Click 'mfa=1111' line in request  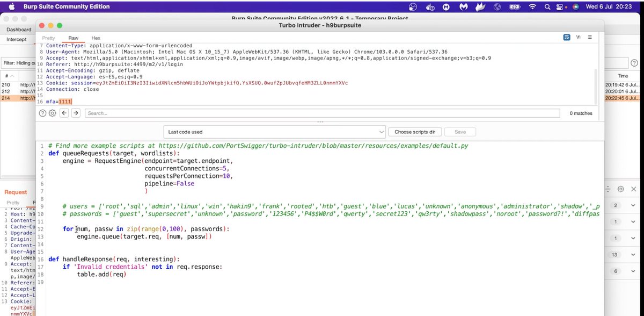[x=59, y=101]
